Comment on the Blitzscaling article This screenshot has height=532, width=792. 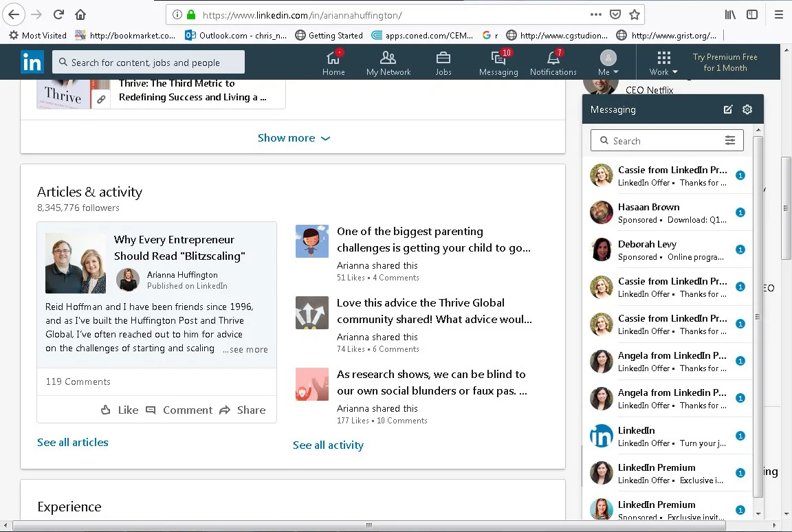[179, 410]
